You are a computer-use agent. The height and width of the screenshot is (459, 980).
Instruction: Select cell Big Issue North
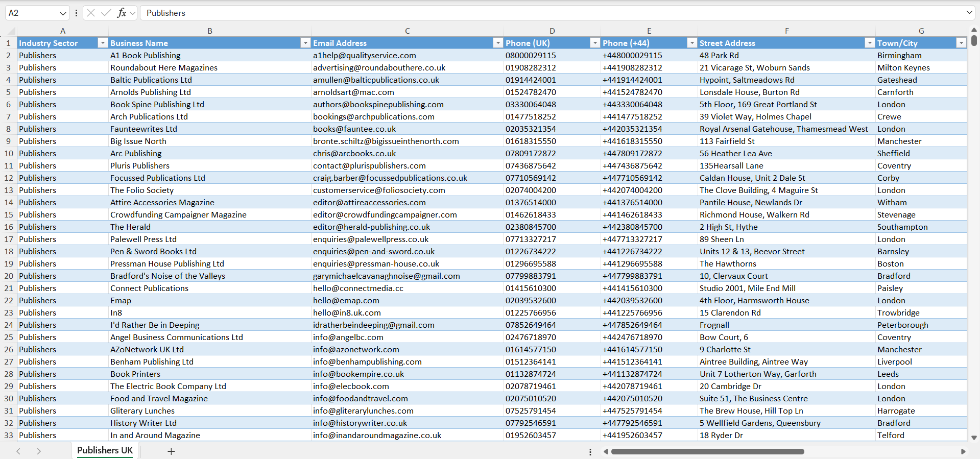pos(210,141)
